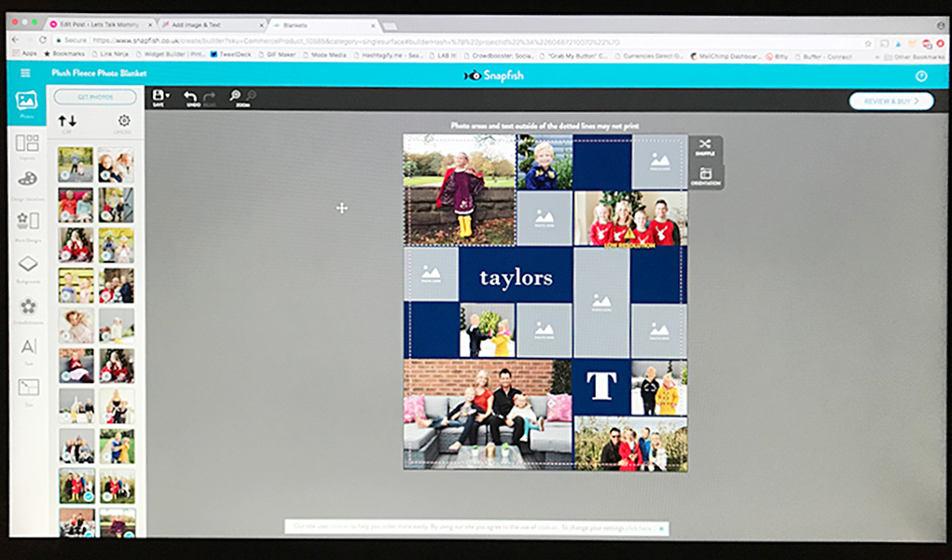Reload the page in the browser
Viewport: 952px width, 560px height.
point(43,40)
